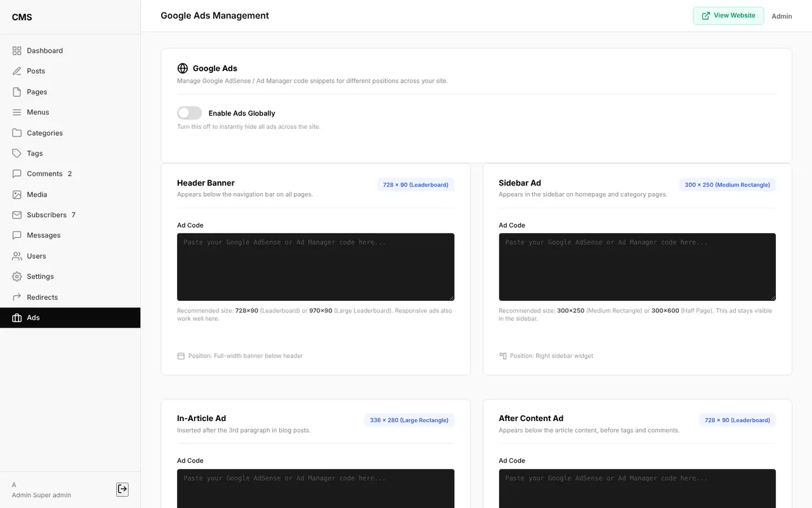
Task: Click the Categories folder icon
Action: [x=16, y=133]
